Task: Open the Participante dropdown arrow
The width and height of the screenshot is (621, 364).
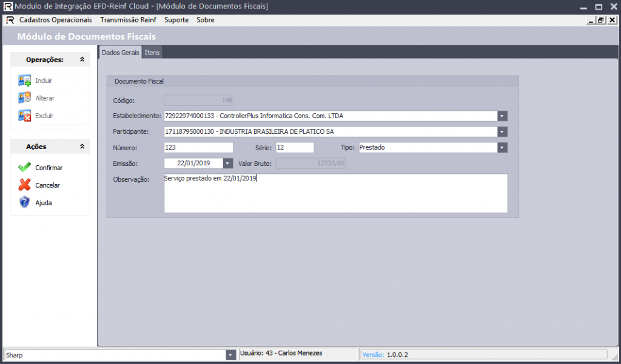Action: pyautogui.click(x=502, y=132)
